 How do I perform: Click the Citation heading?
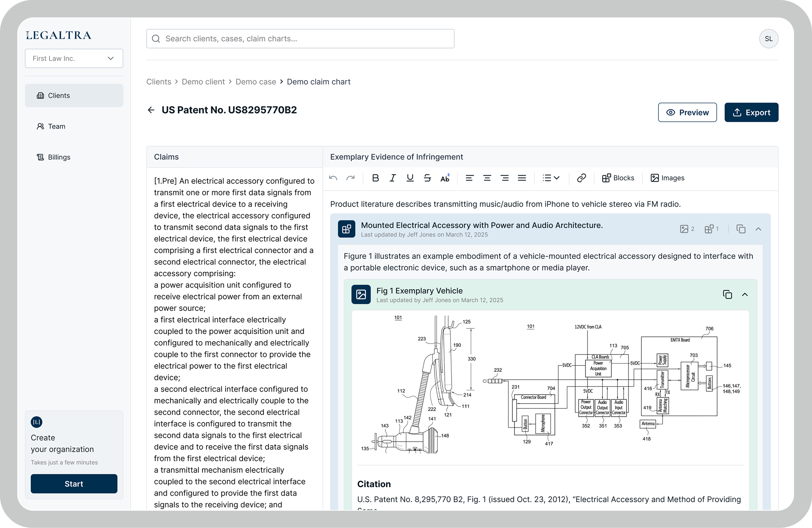[x=374, y=484]
